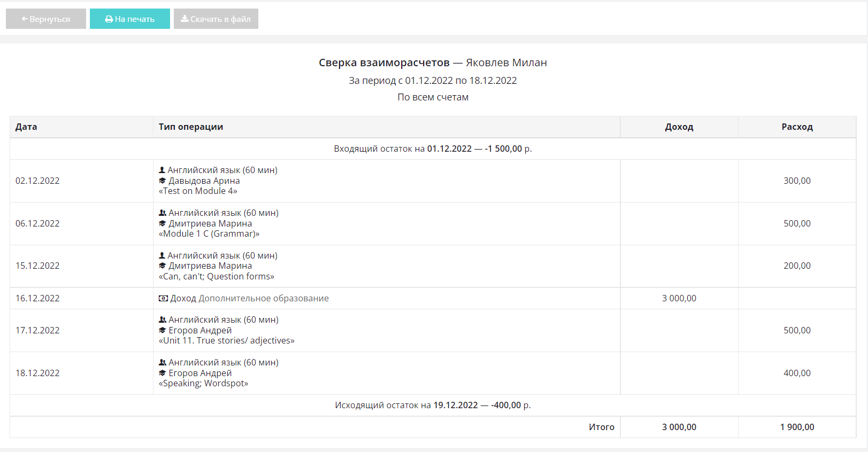Click the Вернуться back button
This screenshot has height=452, width=868.
click(x=46, y=19)
